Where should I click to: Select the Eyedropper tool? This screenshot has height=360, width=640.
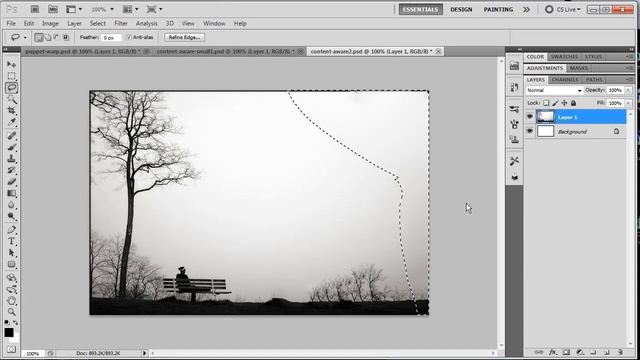click(x=11, y=122)
